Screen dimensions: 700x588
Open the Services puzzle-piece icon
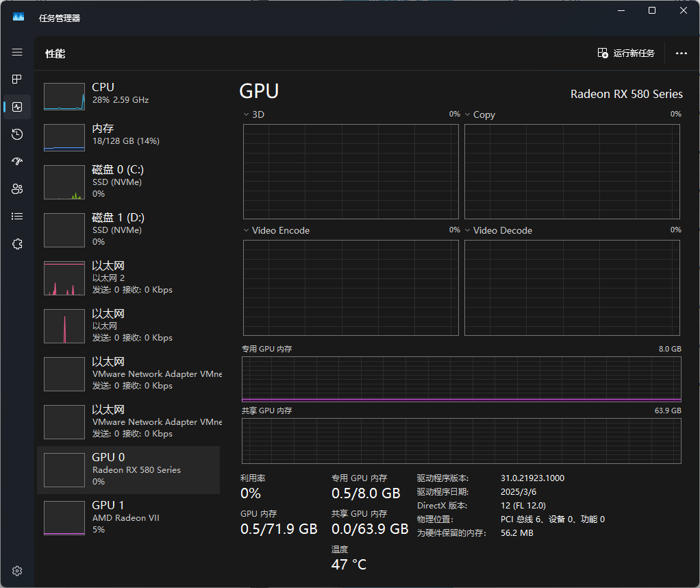pos(17,244)
